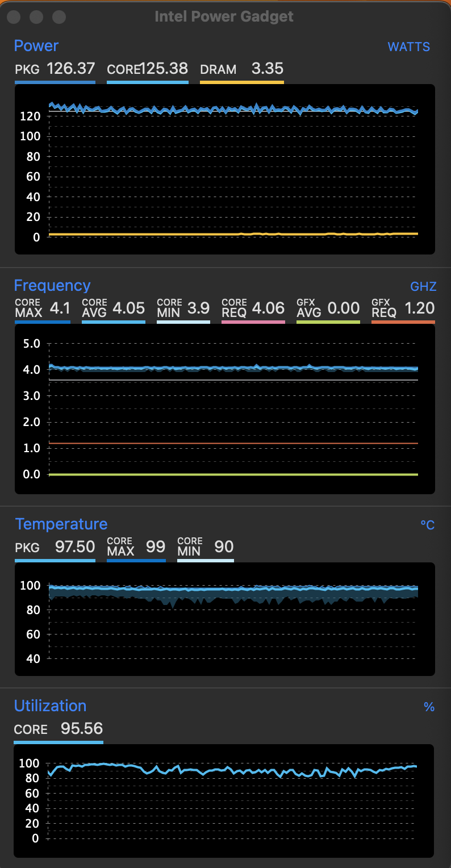The image size is (451, 868).
Task: Select the PKG power value 126.37
Action: 71,69
